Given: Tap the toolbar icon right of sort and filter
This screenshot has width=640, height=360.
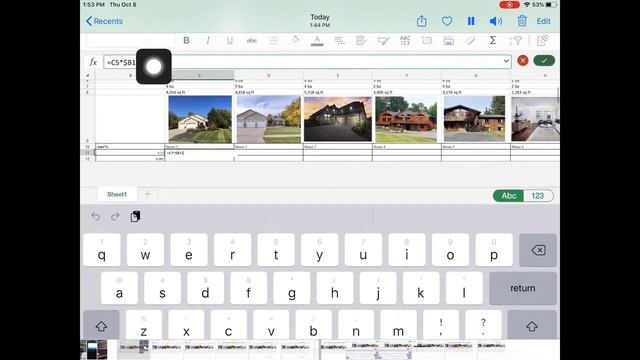Looking at the screenshot, I should (542, 40).
